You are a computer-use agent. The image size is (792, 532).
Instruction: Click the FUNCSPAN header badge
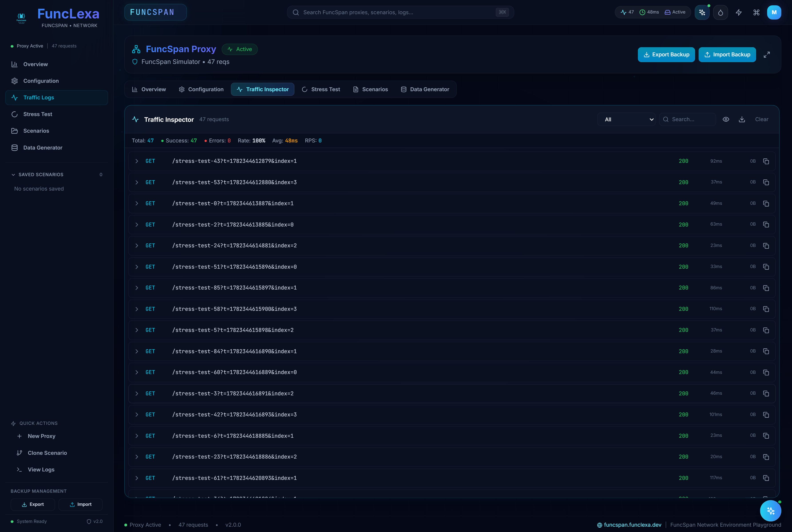pyautogui.click(x=155, y=12)
